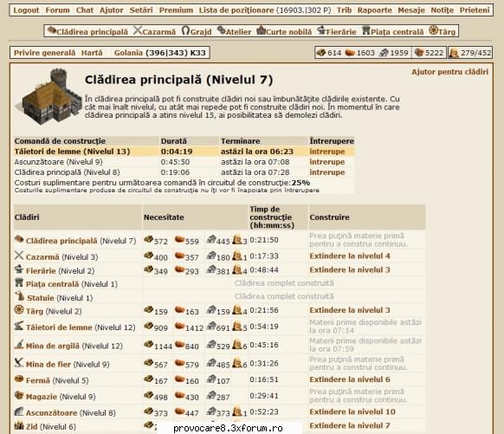Open the Fermă building link
504x434 pixels.
tap(38, 380)
